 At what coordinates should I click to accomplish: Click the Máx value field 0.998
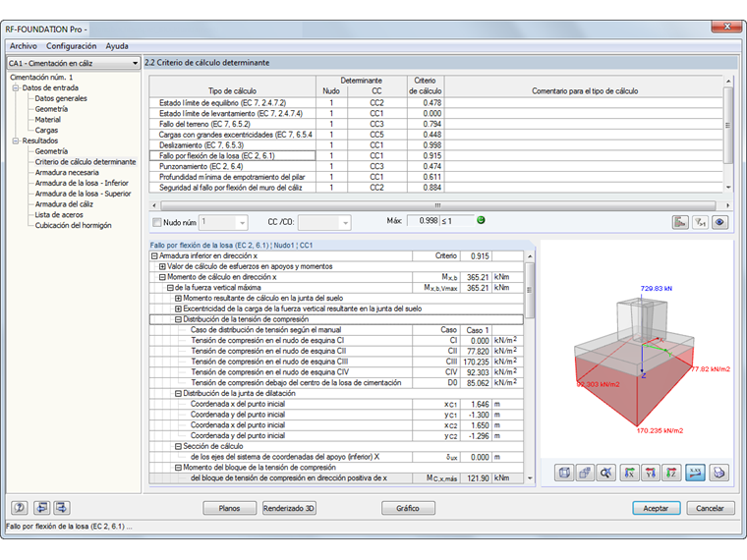(423, 220)
